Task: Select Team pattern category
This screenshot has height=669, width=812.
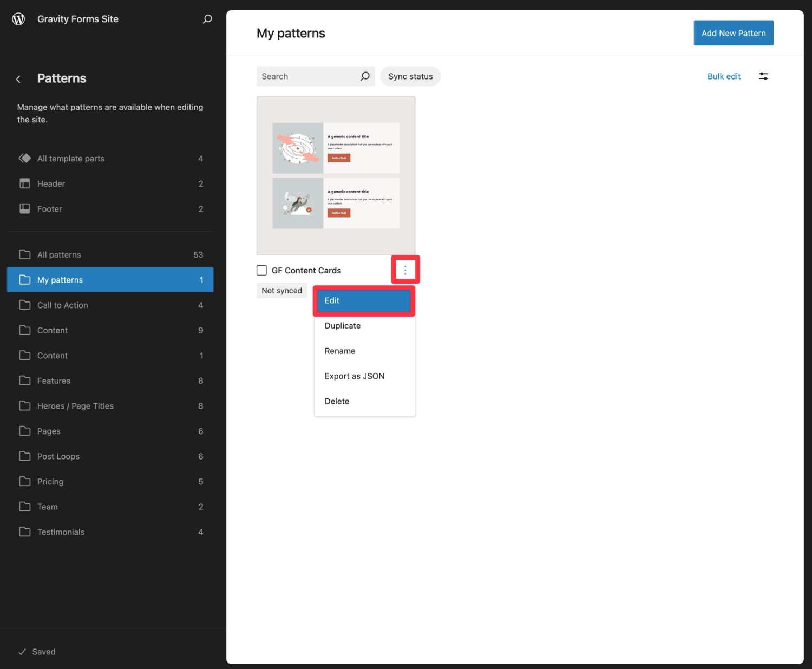Action: (x=110, y=507)
